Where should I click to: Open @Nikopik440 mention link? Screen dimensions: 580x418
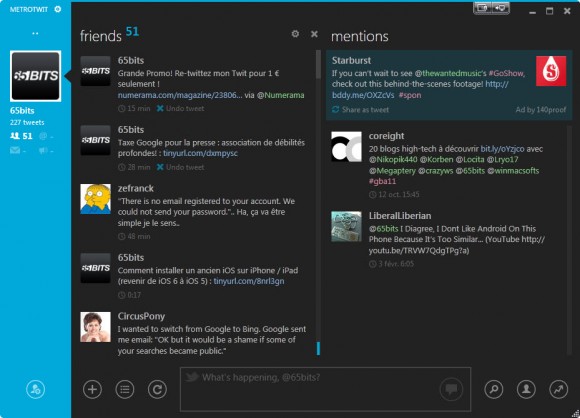[393, 159]
